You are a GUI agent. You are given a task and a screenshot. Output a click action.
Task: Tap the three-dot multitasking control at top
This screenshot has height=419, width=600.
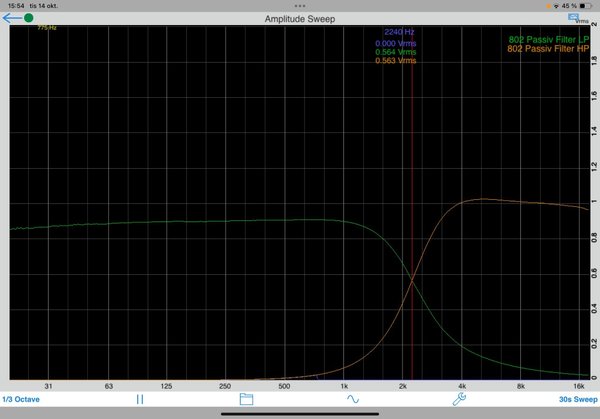(x=300, y=5)
